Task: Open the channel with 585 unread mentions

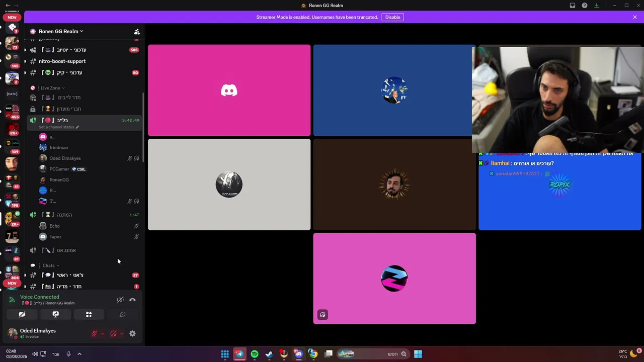Action: click(x=84, y=50)
